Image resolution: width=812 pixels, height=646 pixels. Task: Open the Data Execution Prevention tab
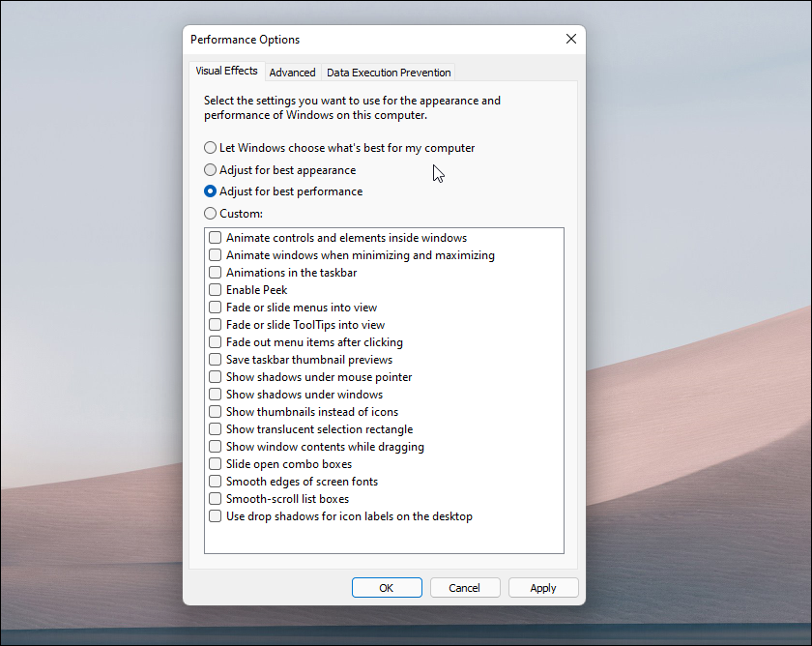pos(389,73)
